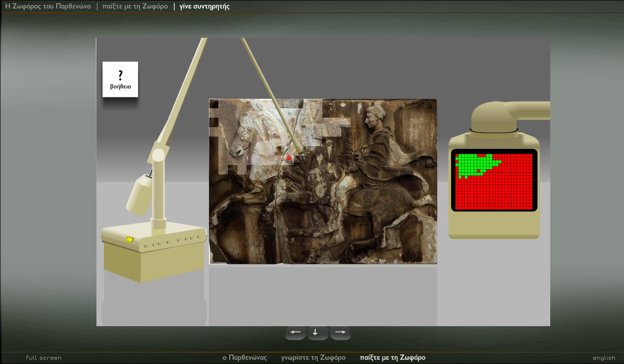Open the βοήθεια help card
Image resolution: width=624 pixels, height=364 pixels.
coord(120,79)
